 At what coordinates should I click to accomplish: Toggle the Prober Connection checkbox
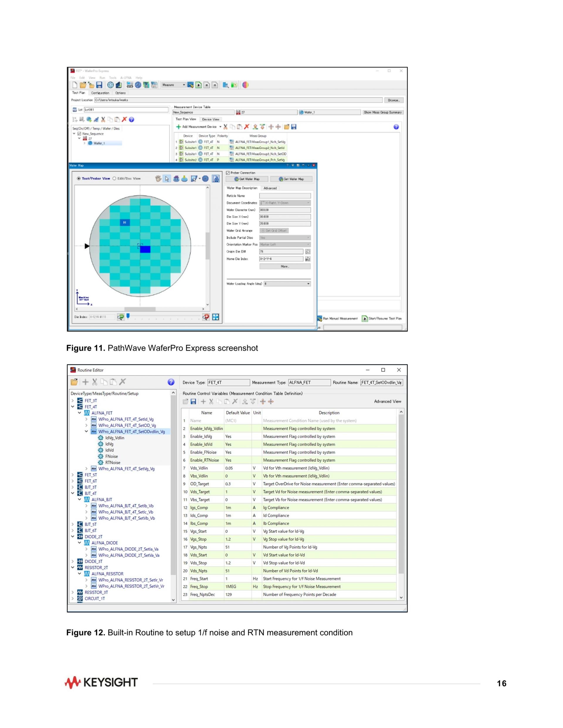coord(228,173)
